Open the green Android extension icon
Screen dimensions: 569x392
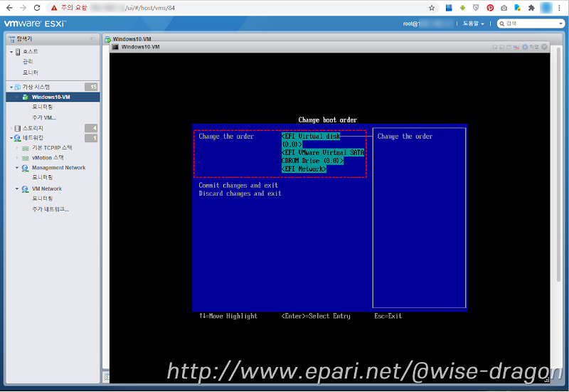[x=462, y=8]
